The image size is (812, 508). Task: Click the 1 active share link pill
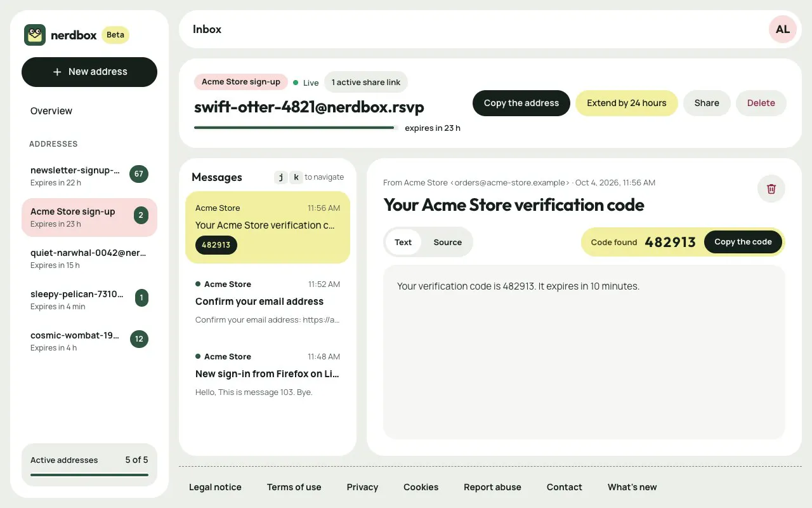click(366, 83)
